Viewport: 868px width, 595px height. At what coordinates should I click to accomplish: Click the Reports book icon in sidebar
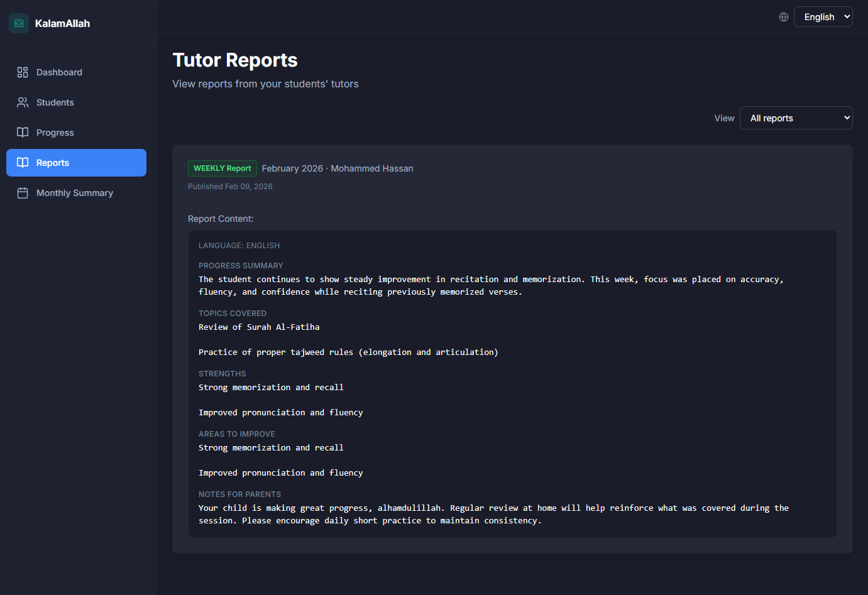[23, 163]
